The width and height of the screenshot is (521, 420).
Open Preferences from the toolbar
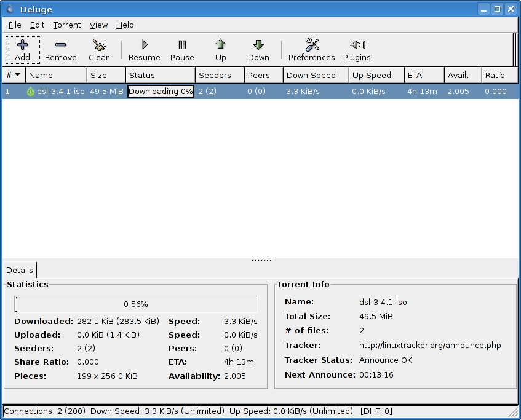pos(312,45)
